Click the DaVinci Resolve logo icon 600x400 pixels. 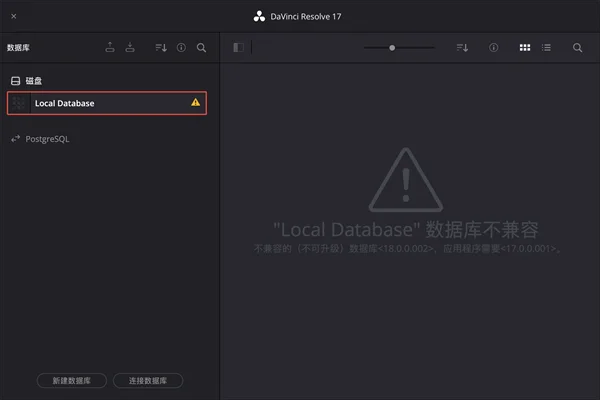259,16
